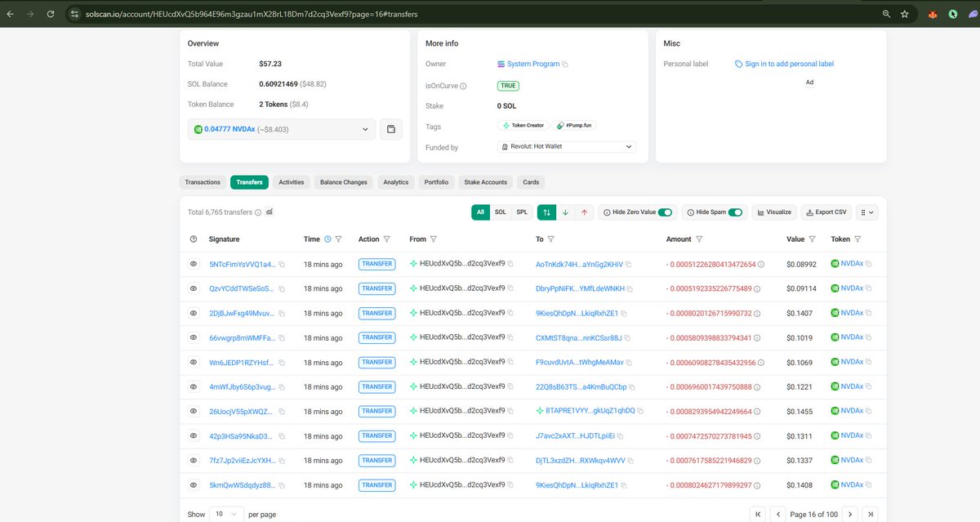Open the Amount column filter funnel

(x=699, y=239)
